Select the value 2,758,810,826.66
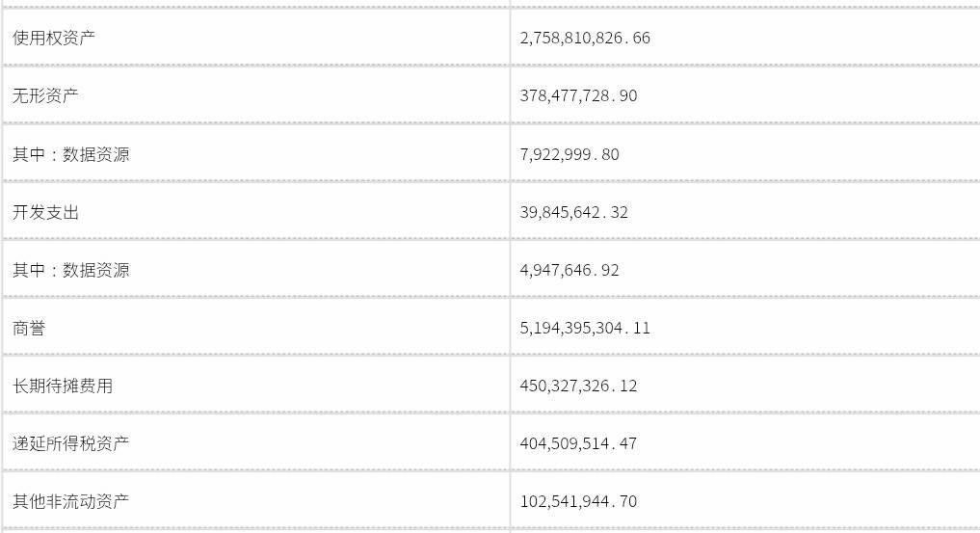 point(585,38)
